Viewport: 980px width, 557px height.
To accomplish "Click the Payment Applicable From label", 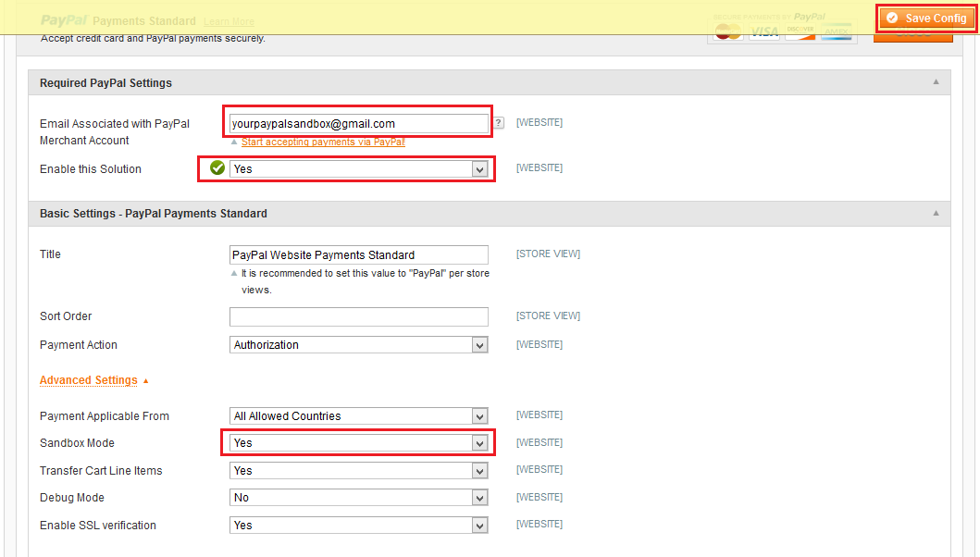I will pyautogui.click(x=105, y=416).
